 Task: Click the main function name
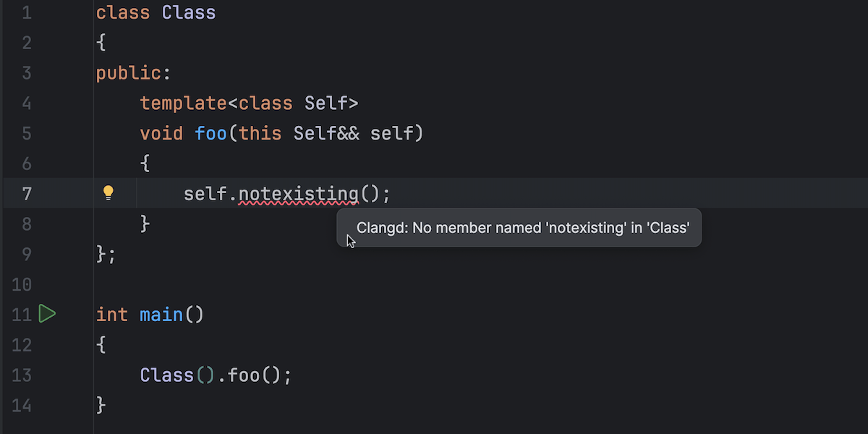coord(162,315)
